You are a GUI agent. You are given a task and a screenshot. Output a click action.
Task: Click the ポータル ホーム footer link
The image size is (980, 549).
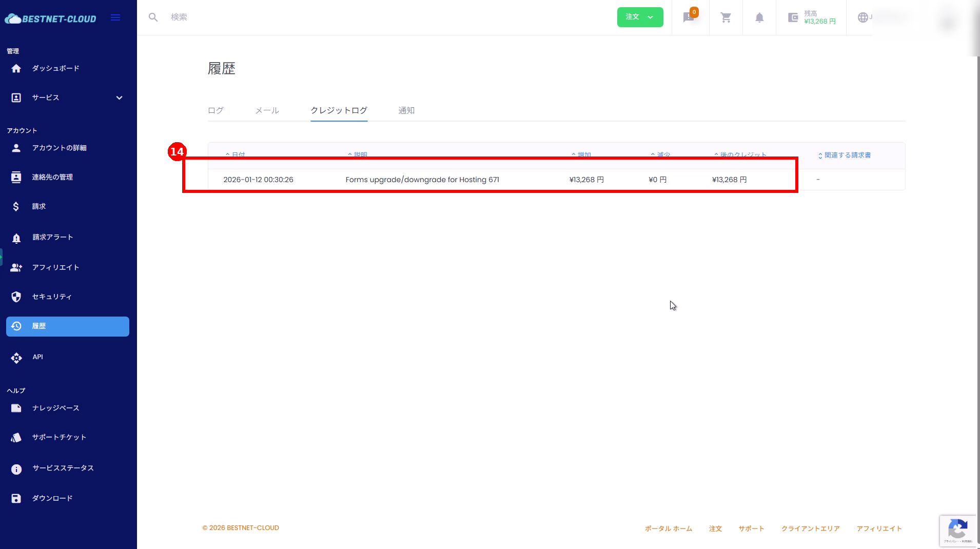click(668, 528)
